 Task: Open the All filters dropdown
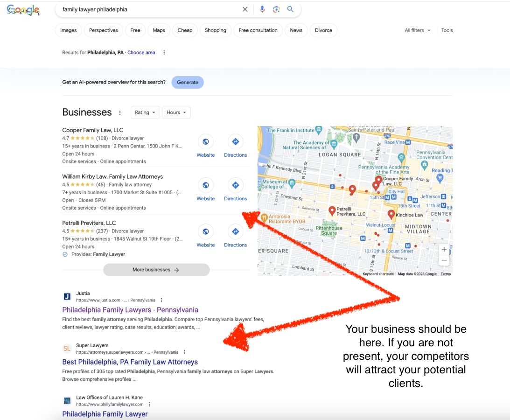(x=417, y=30)
